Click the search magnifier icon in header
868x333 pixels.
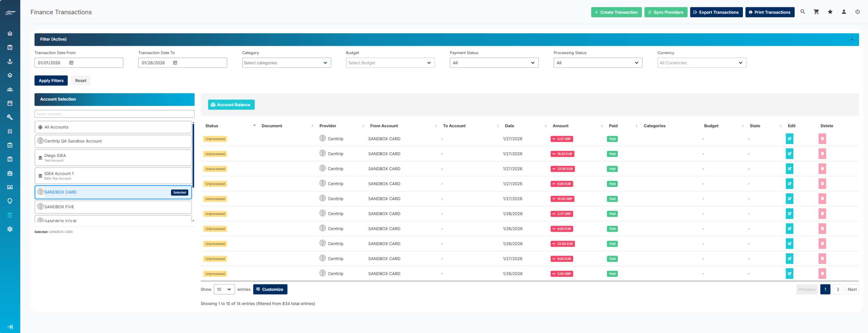tap(803, 12)
